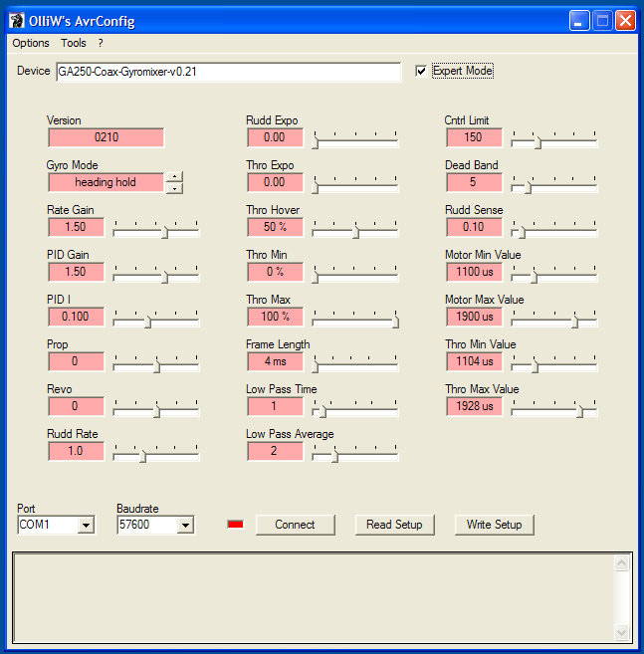Click the Motor Max Value slider
Screen dimensions: 644x654
pyautogui.click(x=554, y=321)
